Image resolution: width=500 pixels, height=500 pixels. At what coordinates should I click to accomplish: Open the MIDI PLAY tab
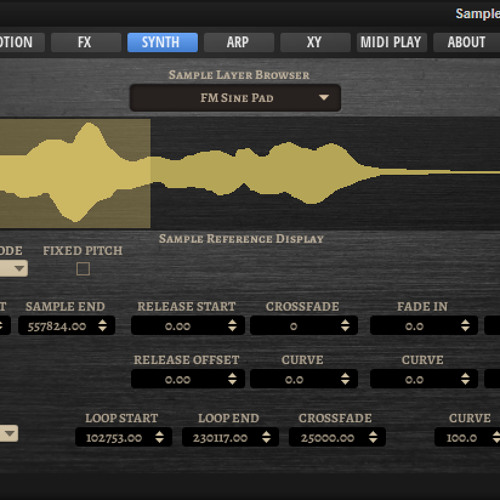[391, 42]
